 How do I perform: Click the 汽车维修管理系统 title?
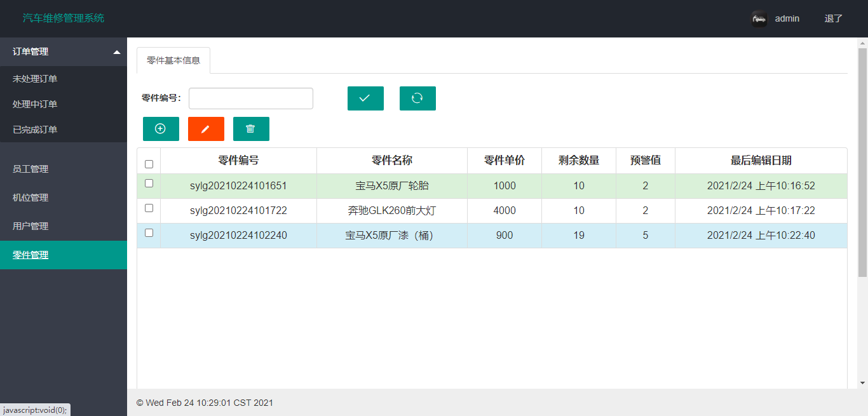(64, 18)
